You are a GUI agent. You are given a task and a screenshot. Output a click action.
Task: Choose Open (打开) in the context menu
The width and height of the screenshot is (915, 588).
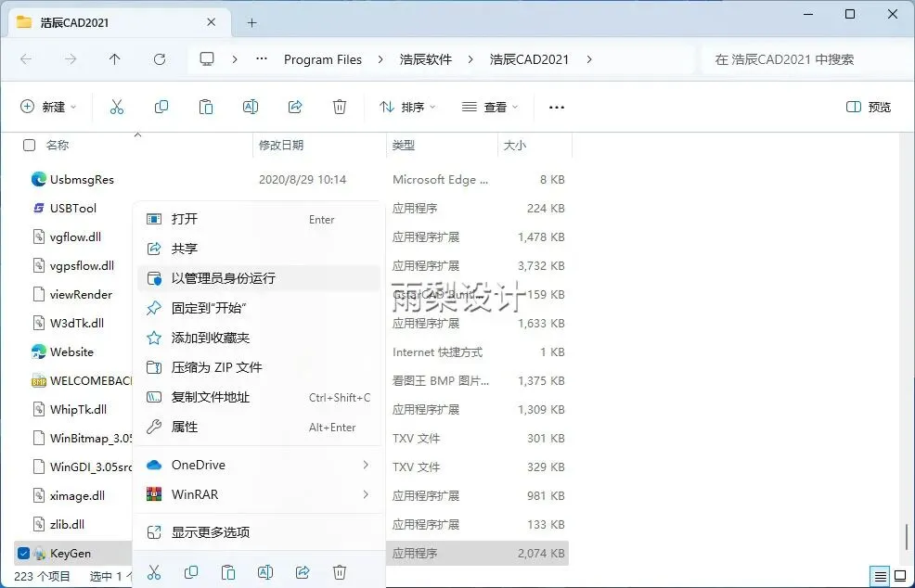(259, 219)
